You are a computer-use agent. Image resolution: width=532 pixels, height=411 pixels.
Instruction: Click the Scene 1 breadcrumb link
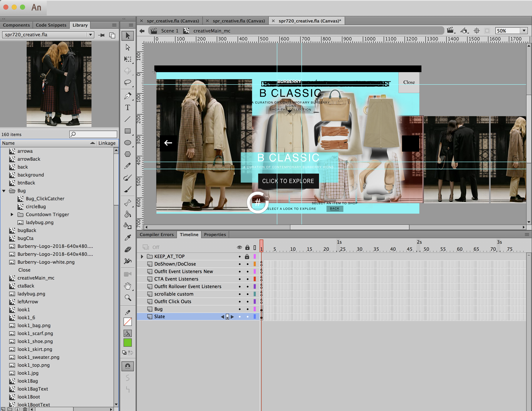click(x=170, y=31)
